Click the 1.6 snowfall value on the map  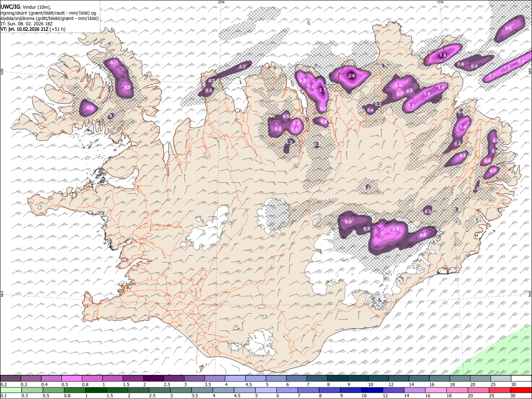427,94
